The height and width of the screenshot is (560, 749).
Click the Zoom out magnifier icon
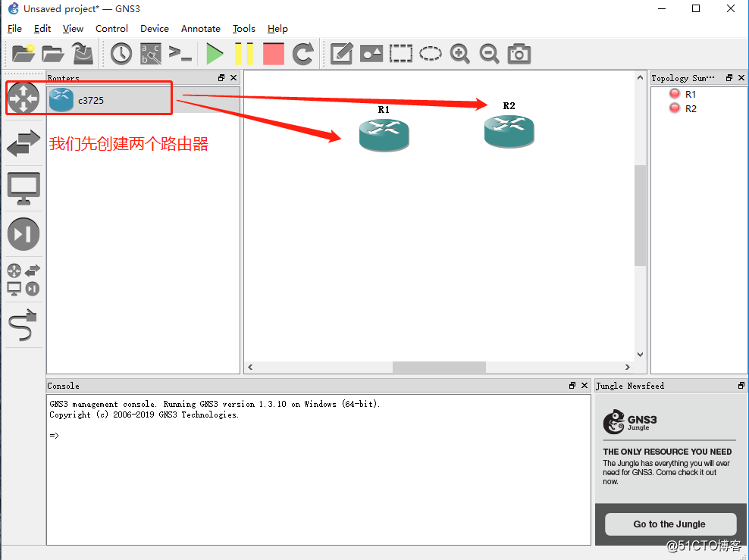point(489,54)
